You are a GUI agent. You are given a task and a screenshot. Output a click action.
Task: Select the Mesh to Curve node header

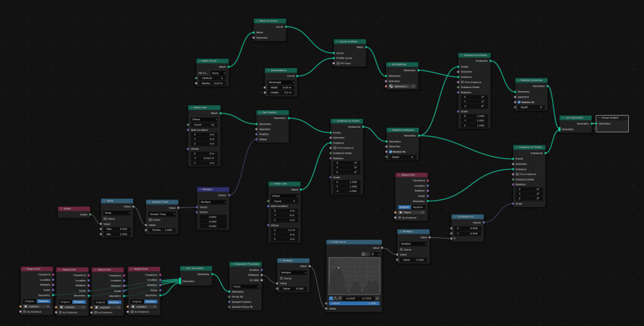tap(270, 21)
